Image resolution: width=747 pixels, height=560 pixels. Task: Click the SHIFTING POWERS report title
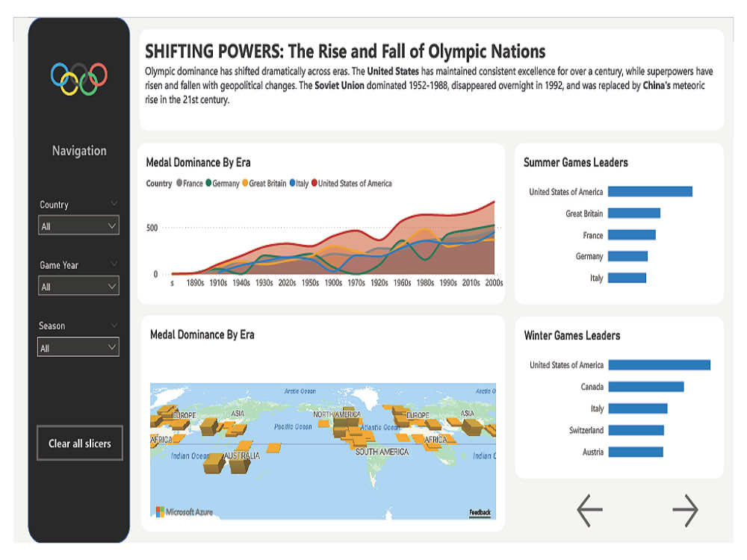pos(345,51)
